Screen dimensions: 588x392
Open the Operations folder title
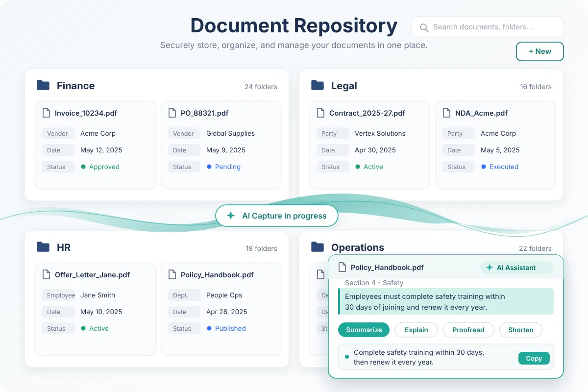tap(358, 247)
